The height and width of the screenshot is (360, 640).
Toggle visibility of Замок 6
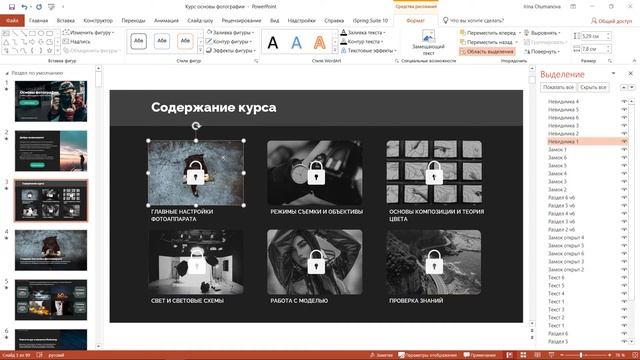coord(624,158)
